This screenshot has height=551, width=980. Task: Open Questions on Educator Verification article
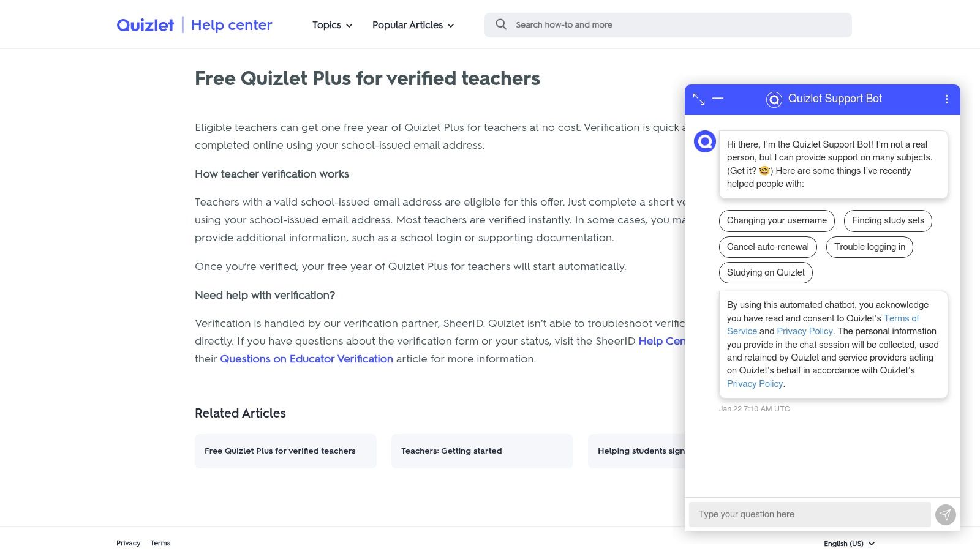pyautogui.click(x=306, y=359)
